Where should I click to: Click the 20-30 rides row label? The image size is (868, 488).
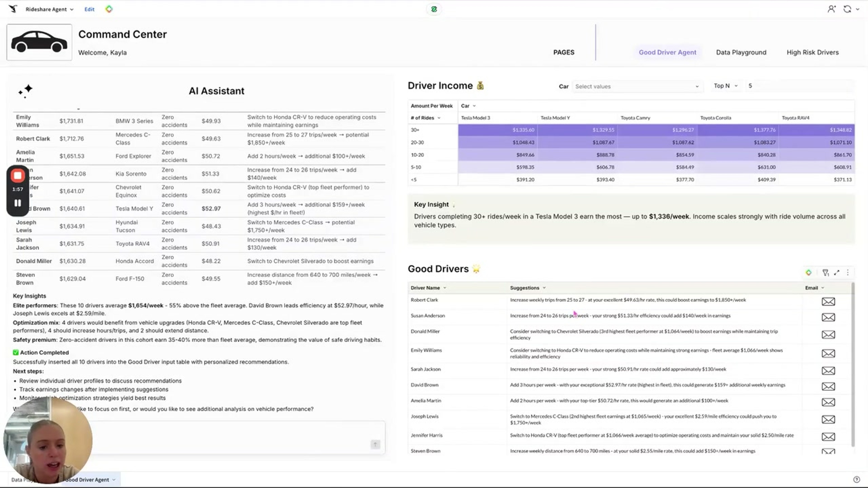tap(417, 143)
